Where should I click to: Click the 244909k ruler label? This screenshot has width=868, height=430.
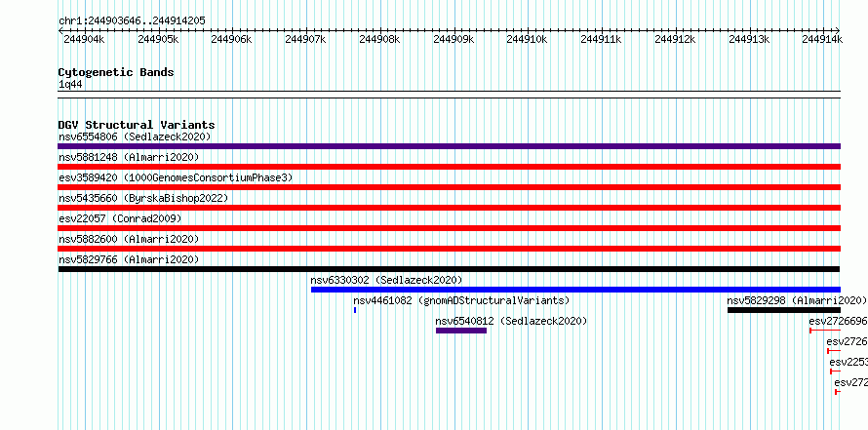454,39
